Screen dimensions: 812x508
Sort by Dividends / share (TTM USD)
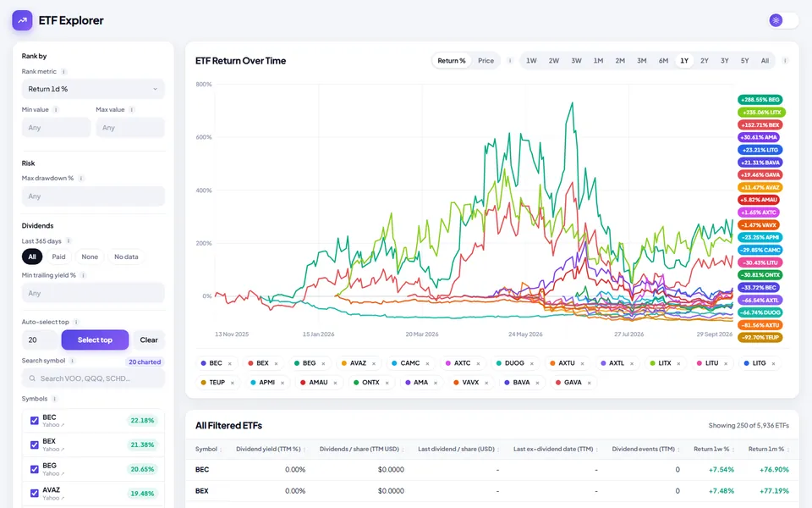361,450
